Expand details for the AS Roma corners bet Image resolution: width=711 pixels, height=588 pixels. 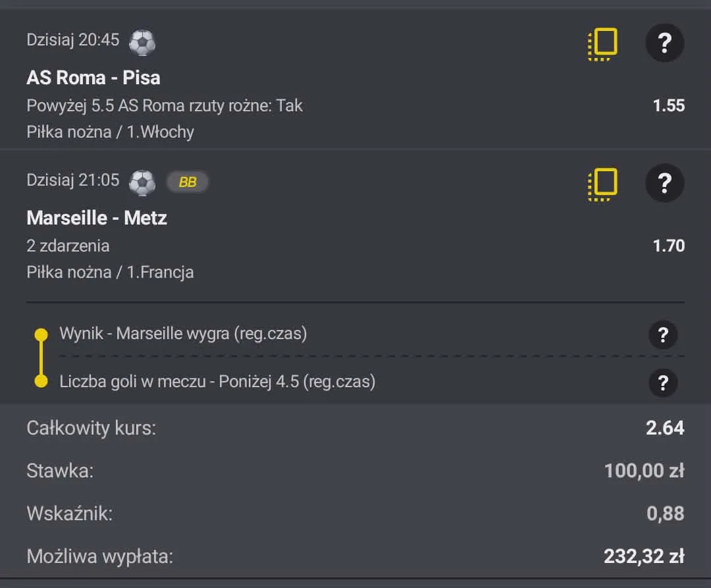(x=164, y=105)
